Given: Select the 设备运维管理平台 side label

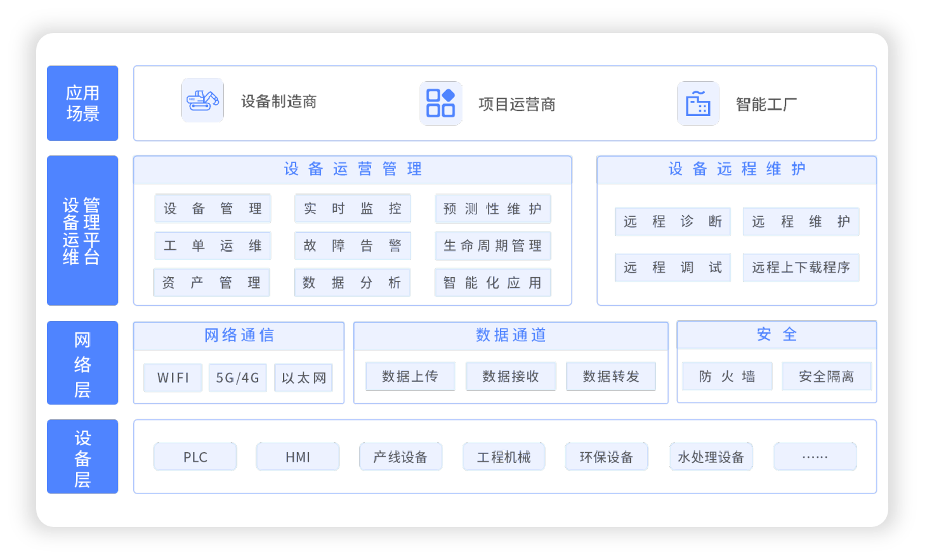Looking at the screenshot, I should (x=82, y=231).
